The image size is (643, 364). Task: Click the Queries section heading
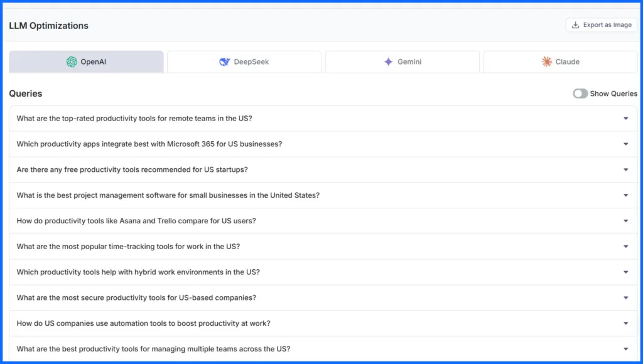25,93
